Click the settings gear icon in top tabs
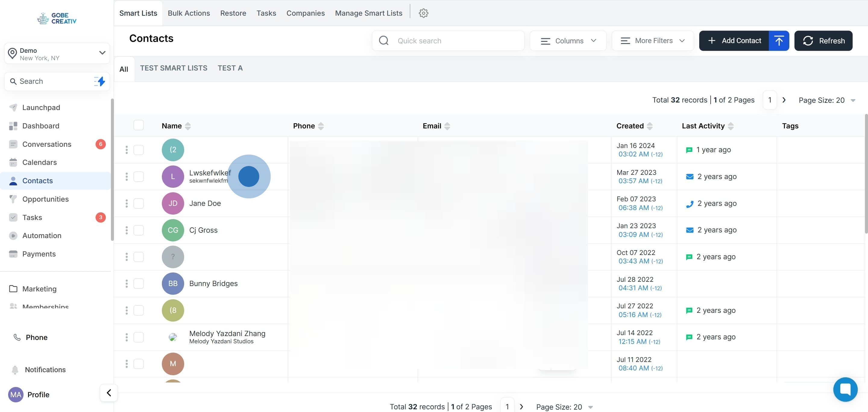The image size is (868, 412). pyautogui.click(x=423, y=13)
